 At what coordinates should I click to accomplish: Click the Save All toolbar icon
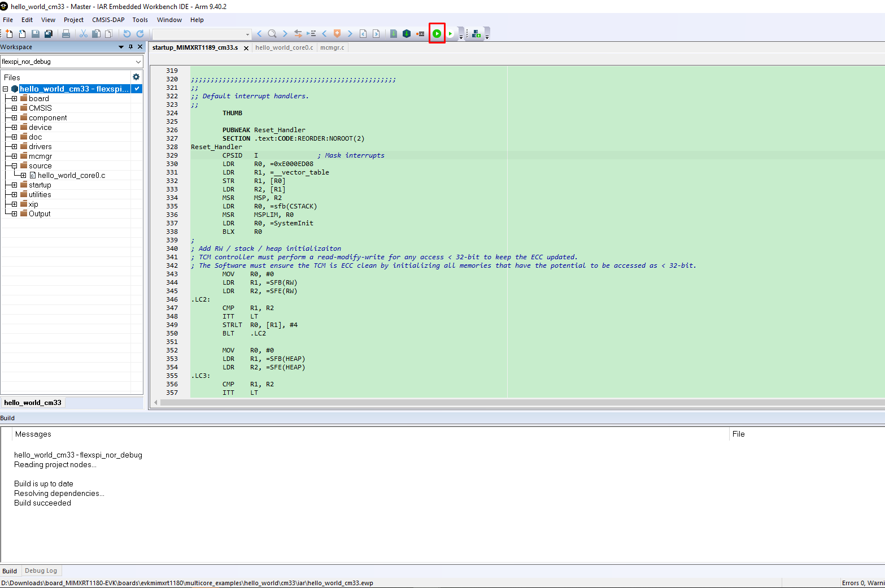click(49, 34)
